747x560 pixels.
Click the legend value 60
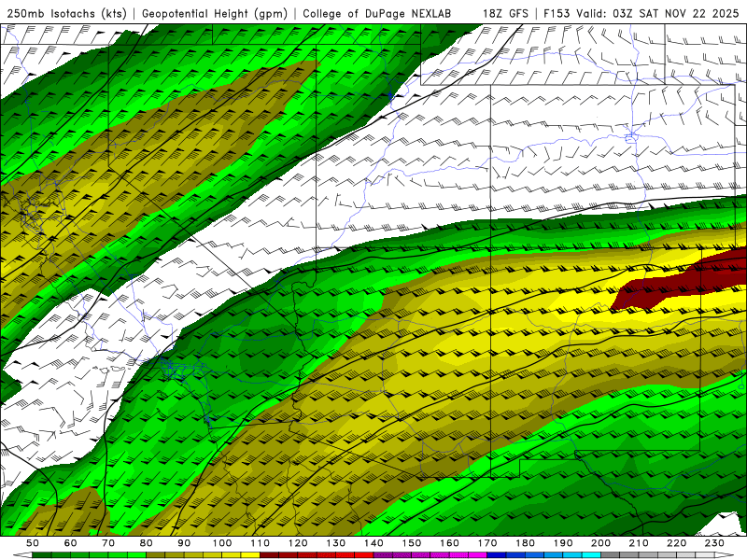click(x=70, y=543)
